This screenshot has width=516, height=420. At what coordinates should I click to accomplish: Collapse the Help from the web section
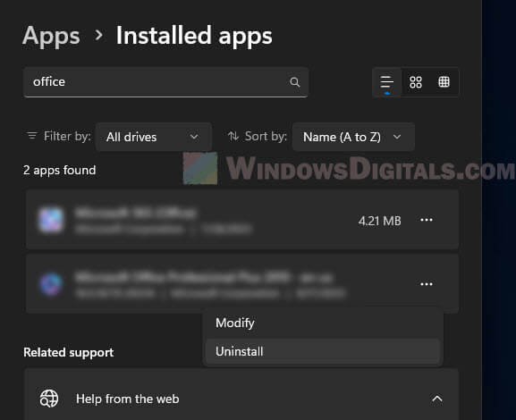click(x=436, y=399)
